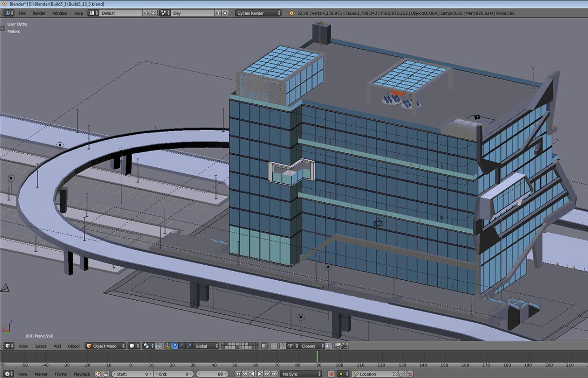Screen dimensions: 588x378
Task: Enable the rotate manipulator
Action: coord(182,346)
